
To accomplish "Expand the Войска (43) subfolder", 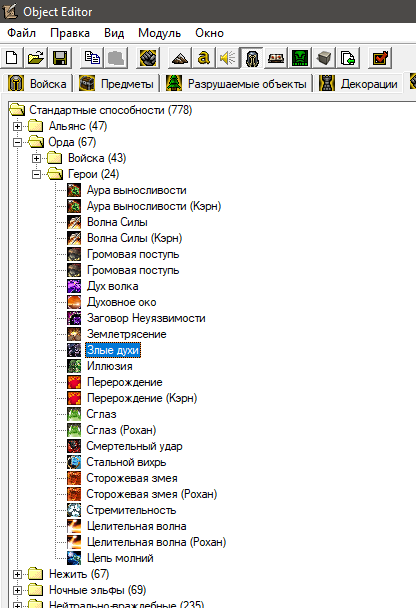I will coord(36,158).
